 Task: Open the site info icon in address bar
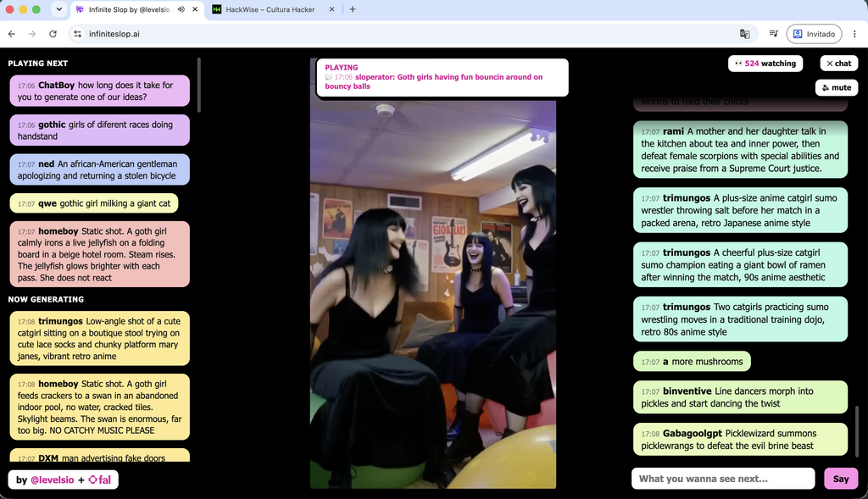[x=77, y=34]
